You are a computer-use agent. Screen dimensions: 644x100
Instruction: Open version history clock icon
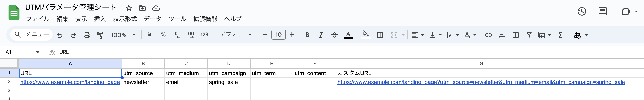(x=581, y=11)
